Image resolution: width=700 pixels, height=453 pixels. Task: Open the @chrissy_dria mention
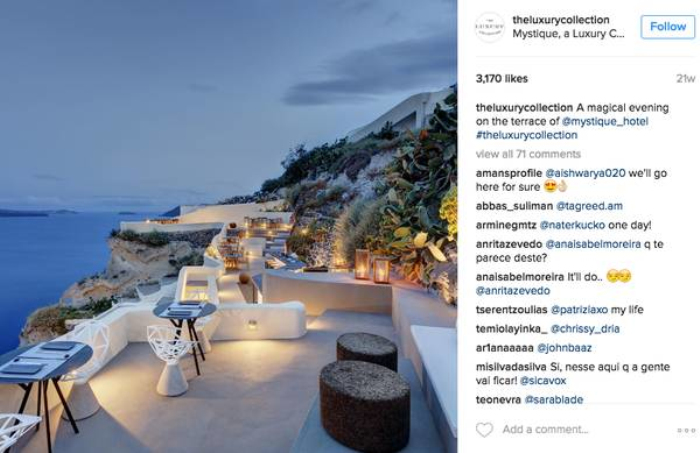[585, 329]
